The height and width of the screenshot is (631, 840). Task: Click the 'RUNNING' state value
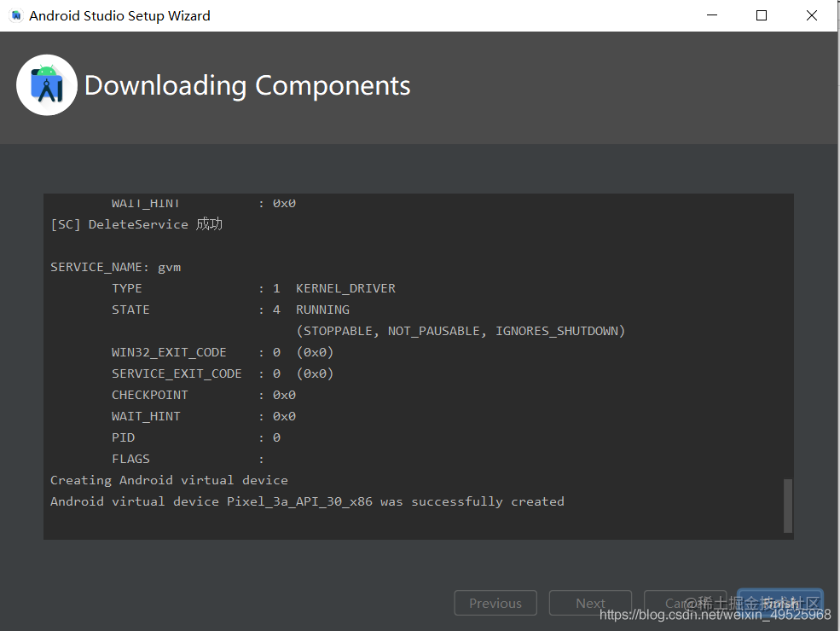pyautogui.click(x=322, y=310)
